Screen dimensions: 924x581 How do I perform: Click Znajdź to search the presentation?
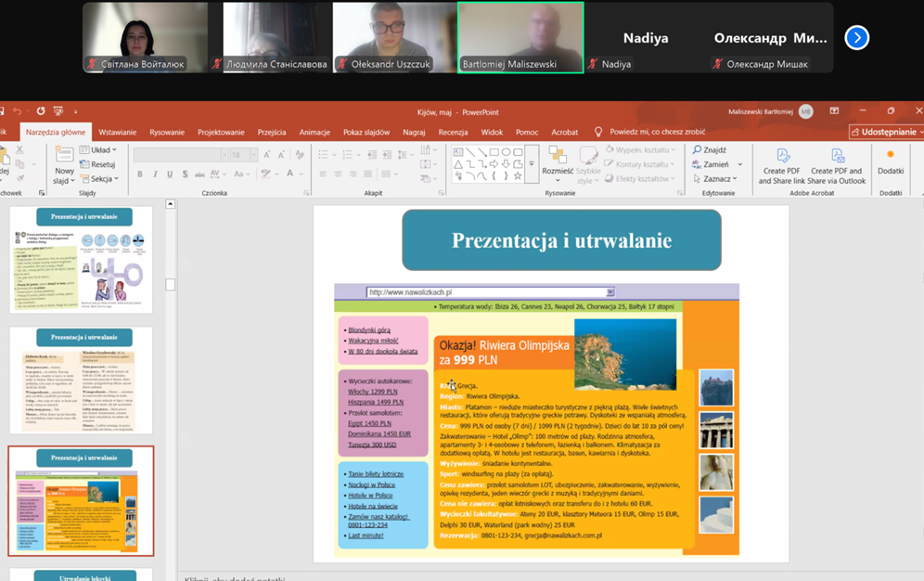tap(710, 149)
